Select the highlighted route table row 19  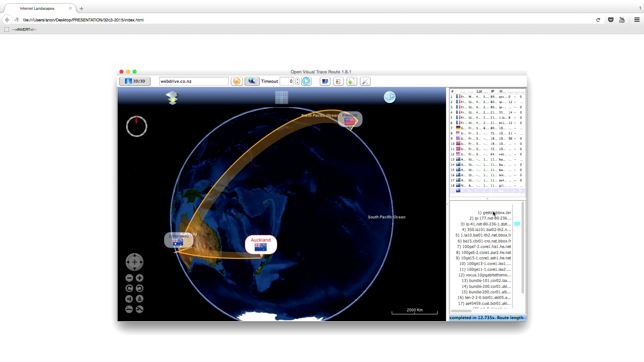(487, 191)
